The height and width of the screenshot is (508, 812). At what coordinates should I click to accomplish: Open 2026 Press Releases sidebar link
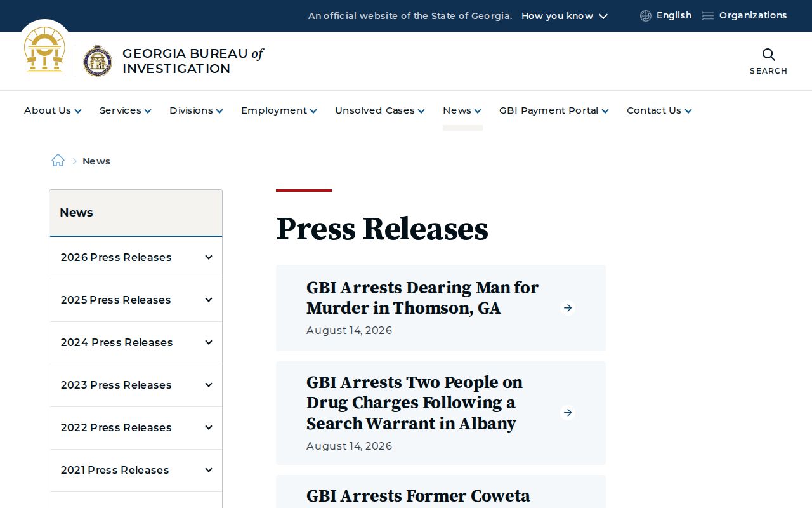pos(116,257)
